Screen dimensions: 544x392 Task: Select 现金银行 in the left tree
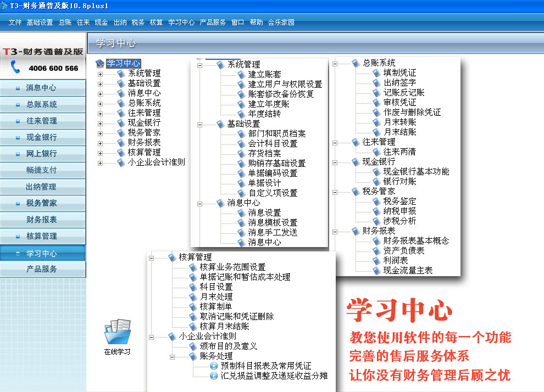[x=144, y=122]
